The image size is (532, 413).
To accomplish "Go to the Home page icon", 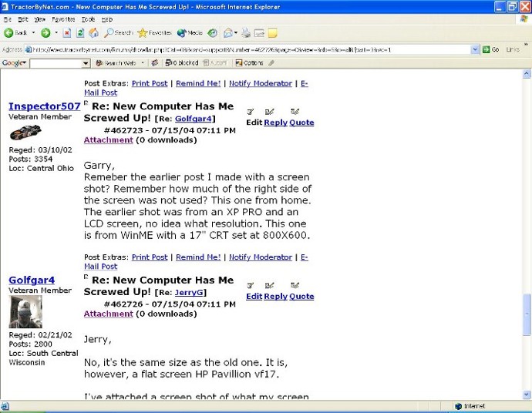I will point(93,33).
